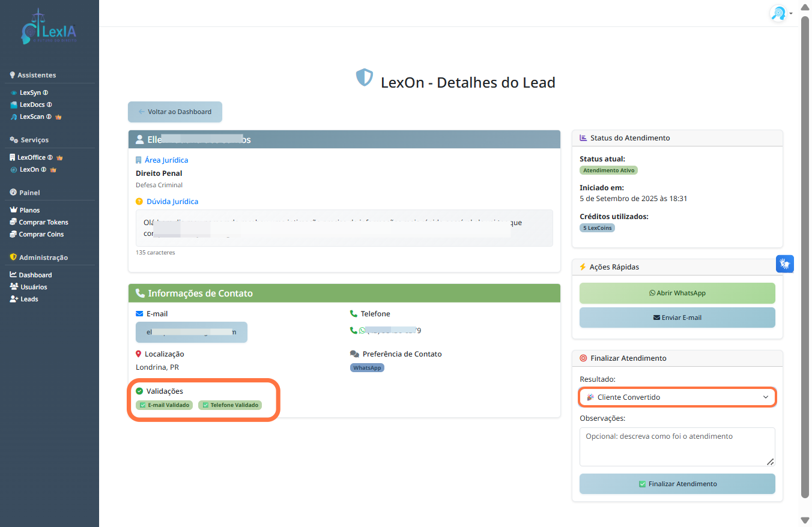Click the info icon next to LexDocs
The width and height of the screenshot is (812, 527).
coord(49,105)
